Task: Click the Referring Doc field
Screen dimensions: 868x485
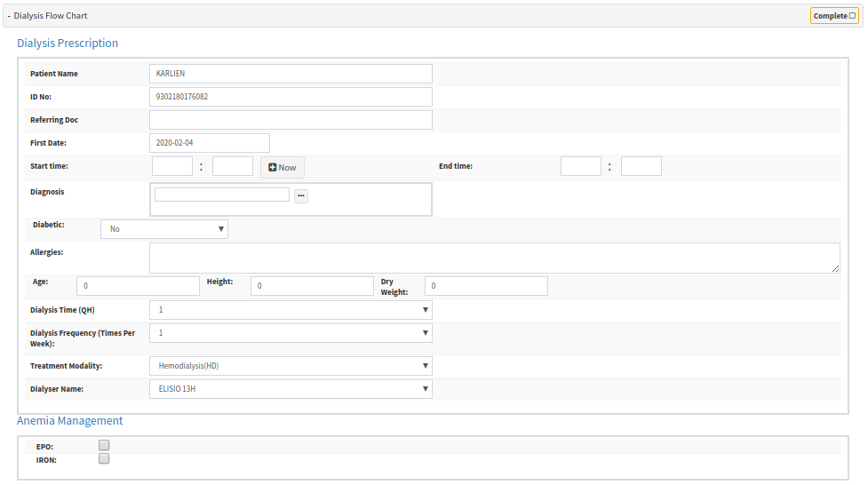Action: coord(291,120)
